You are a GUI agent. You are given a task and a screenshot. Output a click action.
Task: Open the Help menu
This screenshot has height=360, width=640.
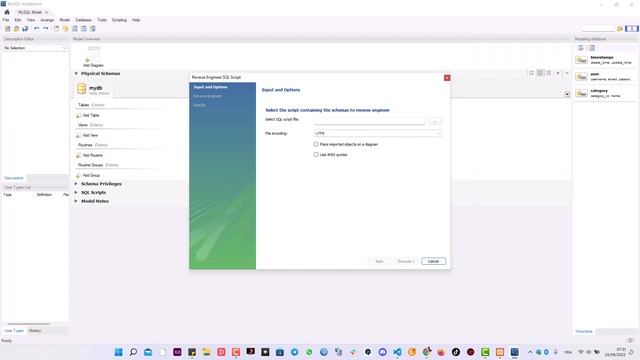(x=136, y=20)
